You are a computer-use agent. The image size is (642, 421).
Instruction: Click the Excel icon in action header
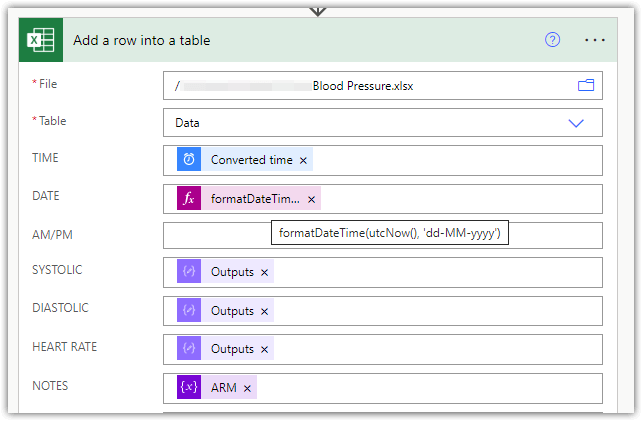(x=41, y=40)
